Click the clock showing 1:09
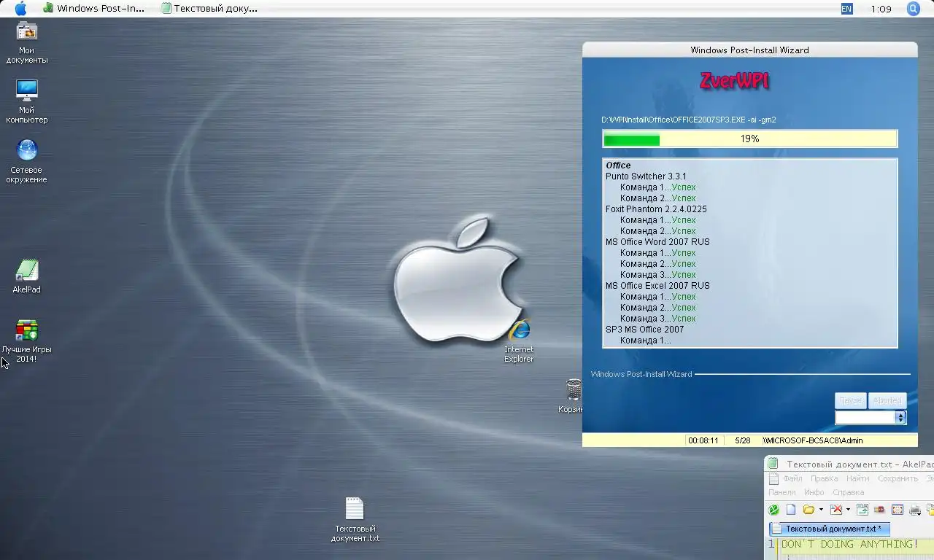Viewport: 934px width, 560px height. [x=881, y=9]
